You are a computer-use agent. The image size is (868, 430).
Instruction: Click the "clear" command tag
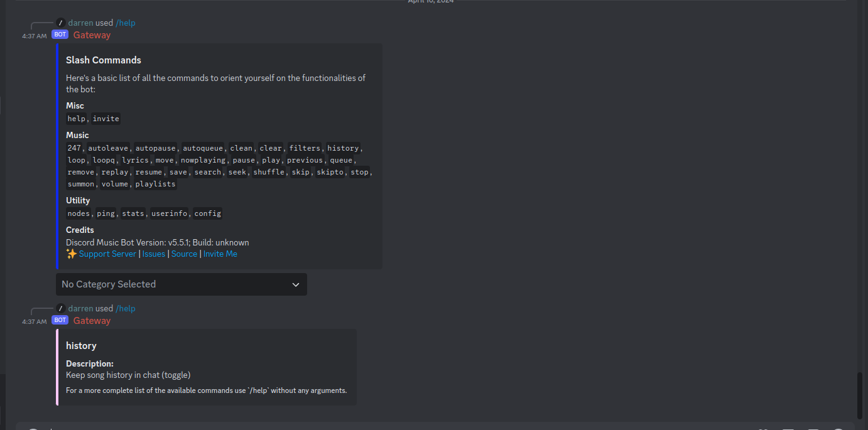(x=271, y=148)
